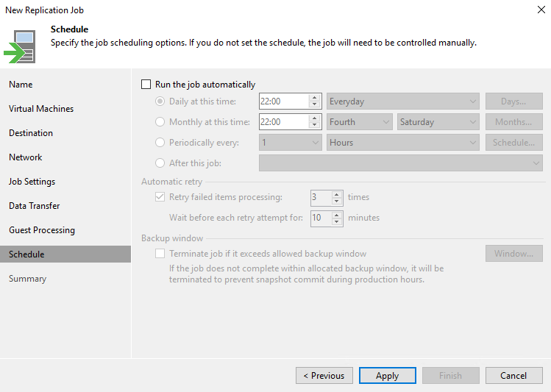Click the replication job wizard icon
Screen dimensions: 551x392
click(20, 47)
